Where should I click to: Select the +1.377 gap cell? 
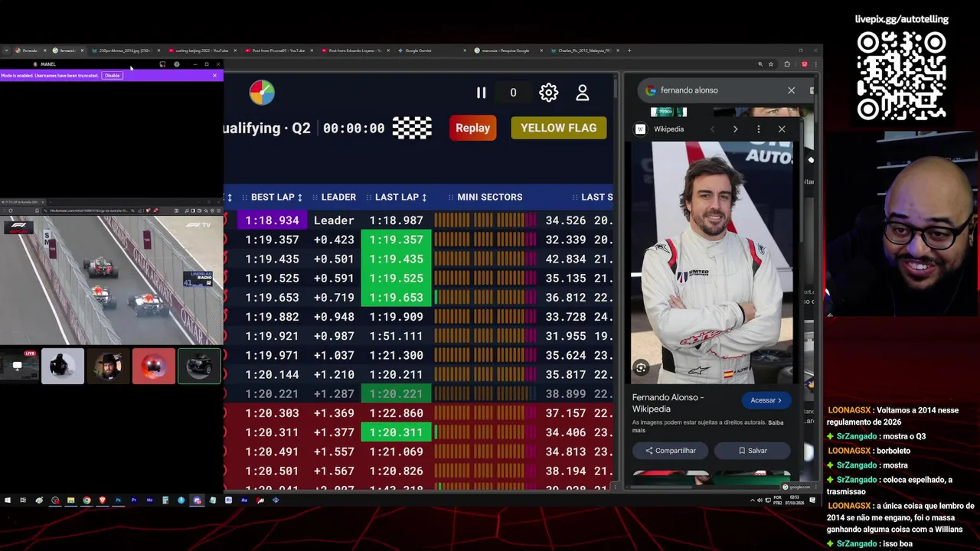click(334, 432)
